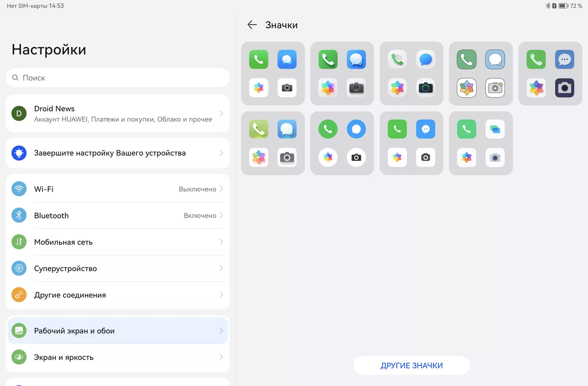The image size is (588, 386).
Task: Choose the icon style with dark navy camera
Action: coord(550,74)
